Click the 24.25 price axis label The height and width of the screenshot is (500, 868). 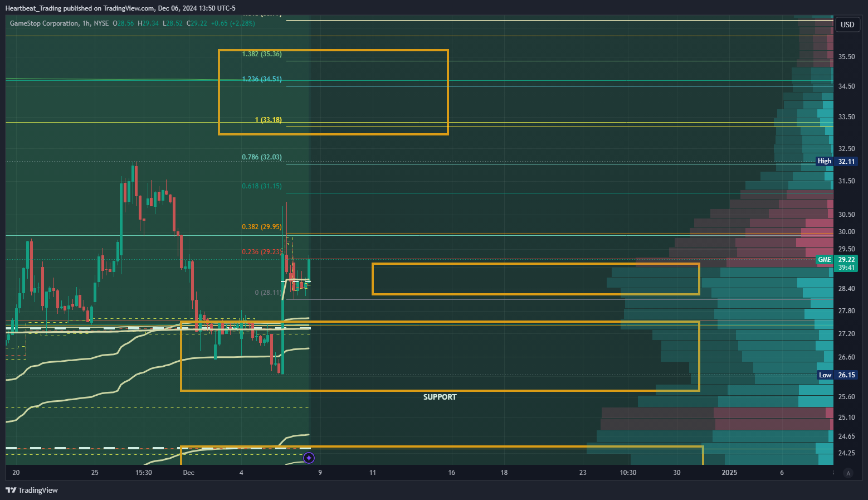point(847,453)
